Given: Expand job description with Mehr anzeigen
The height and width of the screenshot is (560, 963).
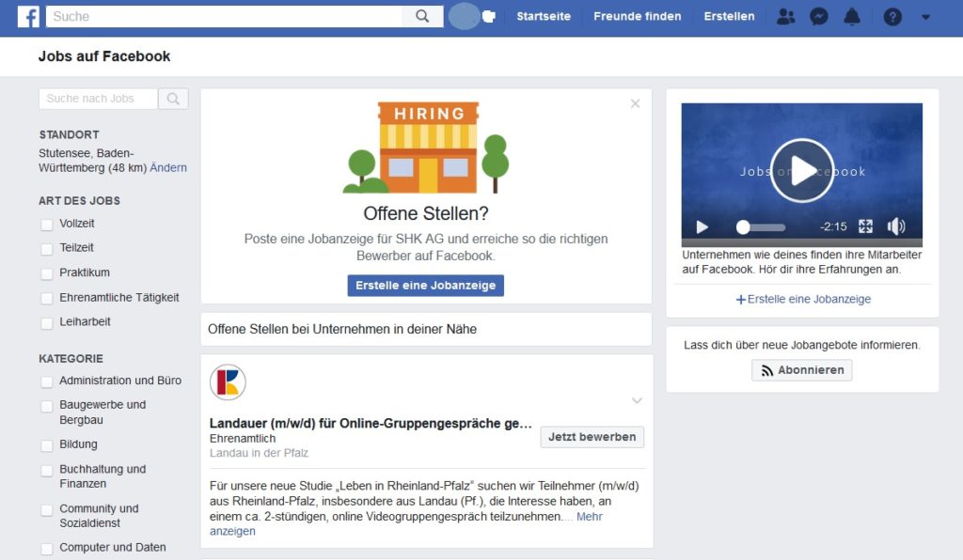Looking at the screenshot, I should tap(590, 517).
